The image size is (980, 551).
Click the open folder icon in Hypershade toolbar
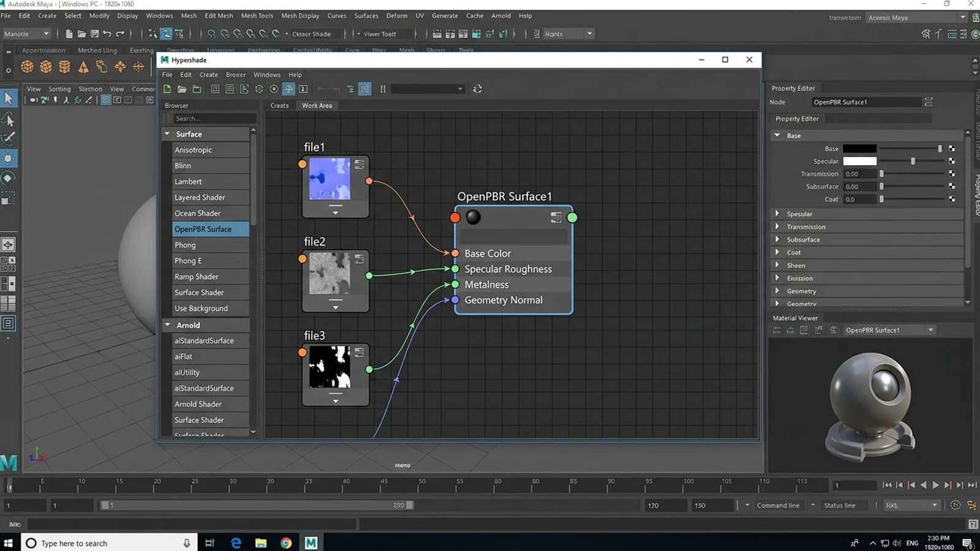coord(182,89)
